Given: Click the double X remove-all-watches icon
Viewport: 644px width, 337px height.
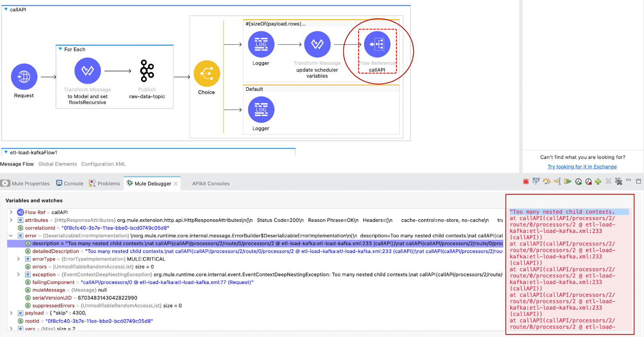Looking at the screenshot, I should [x=619, y=182].
